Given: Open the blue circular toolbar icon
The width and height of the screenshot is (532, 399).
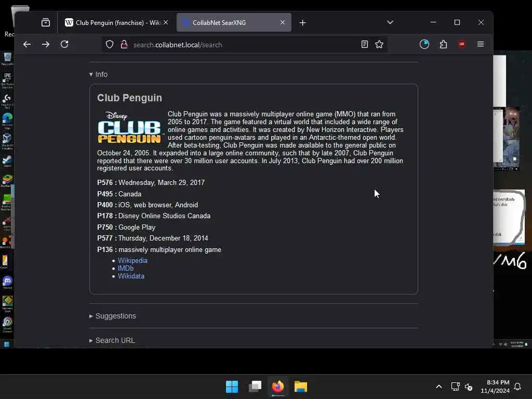Looking at the screenshot, I should (x=424, y=45).
